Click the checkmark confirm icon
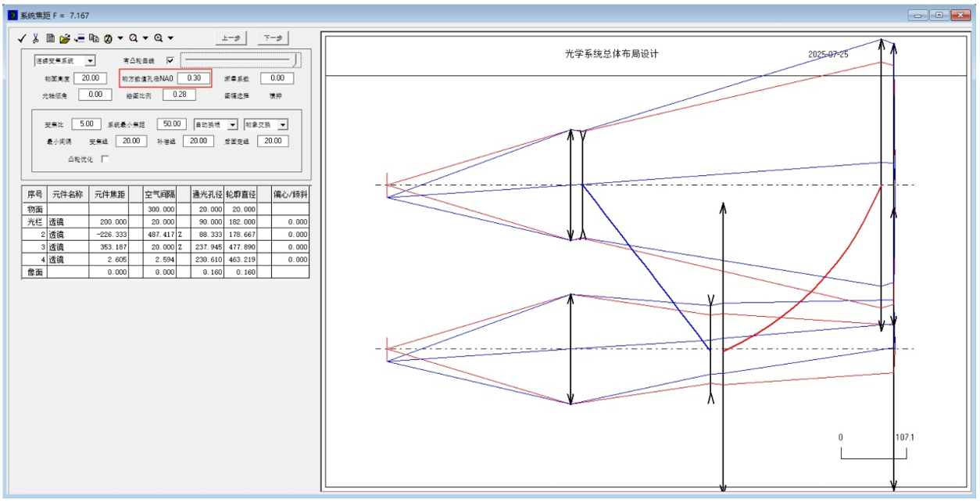This screenshot has height=503, width=980. click(x=23, y=38)
